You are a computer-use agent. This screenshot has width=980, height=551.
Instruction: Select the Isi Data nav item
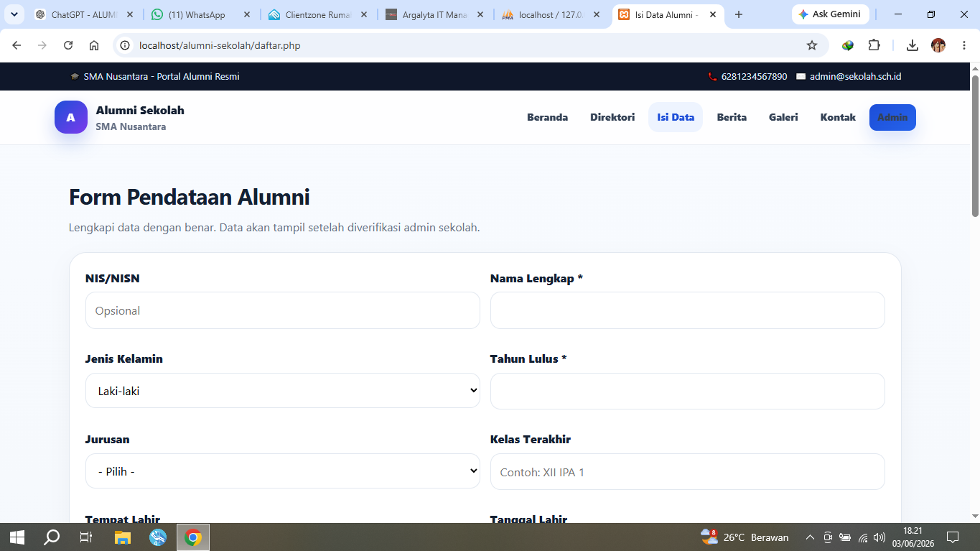(676, 117)
